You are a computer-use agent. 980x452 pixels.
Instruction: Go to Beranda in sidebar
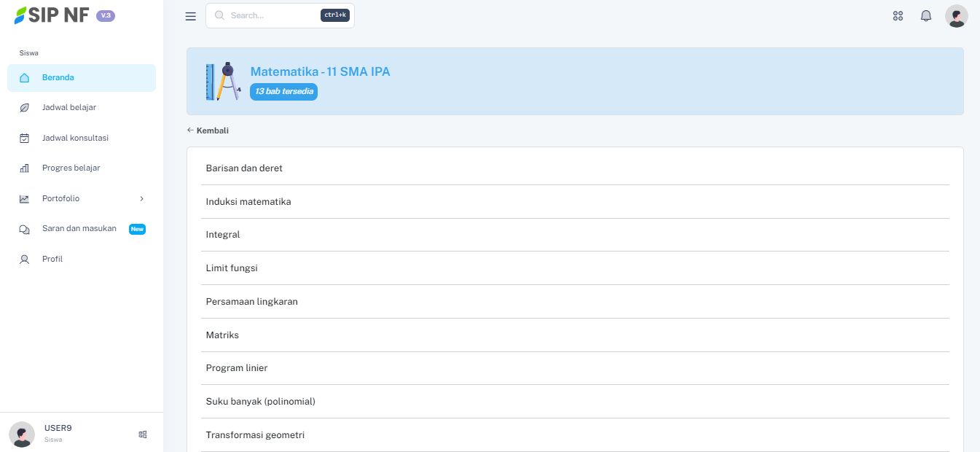click(58, 77)
